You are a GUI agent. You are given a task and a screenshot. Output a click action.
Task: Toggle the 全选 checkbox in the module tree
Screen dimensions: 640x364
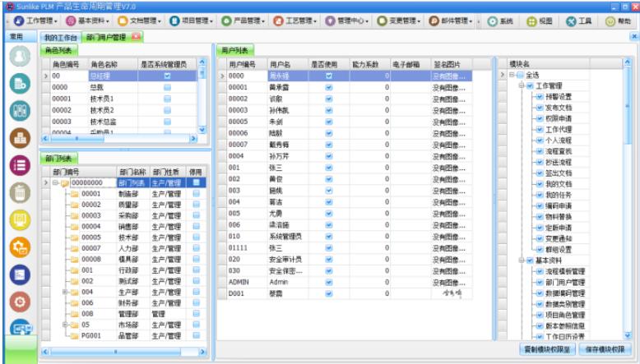click(x=520, y=75)
